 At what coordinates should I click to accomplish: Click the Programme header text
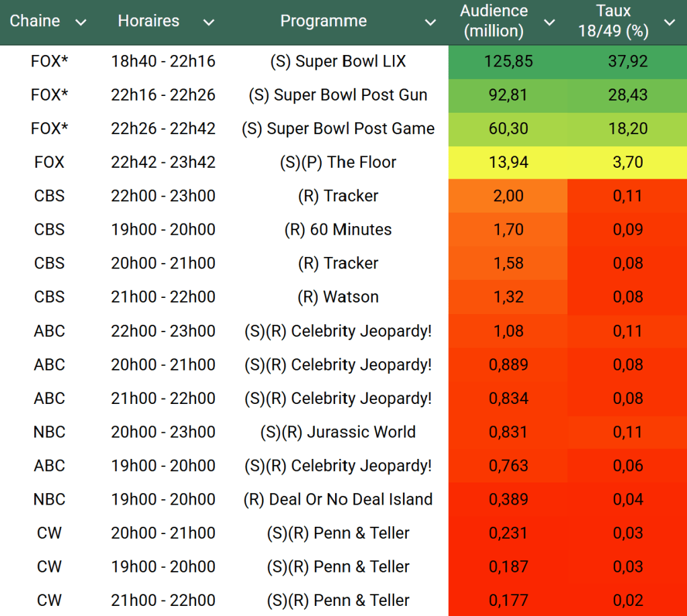[x=323, y=21]
